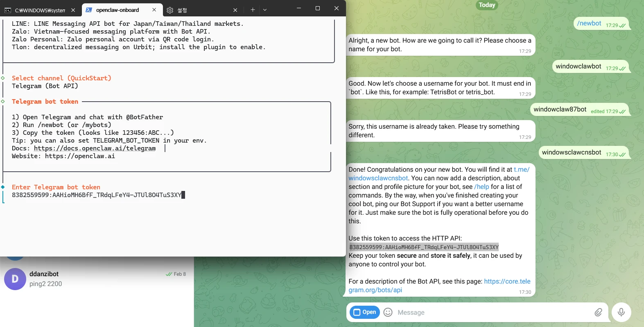Click the cmd icon on first terminal tab

8,10
